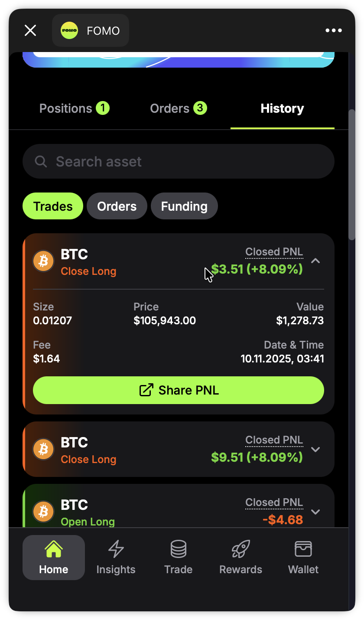
Task: Expand the $9.51 BTC Close Long trade
Action: tap(315, 449)
